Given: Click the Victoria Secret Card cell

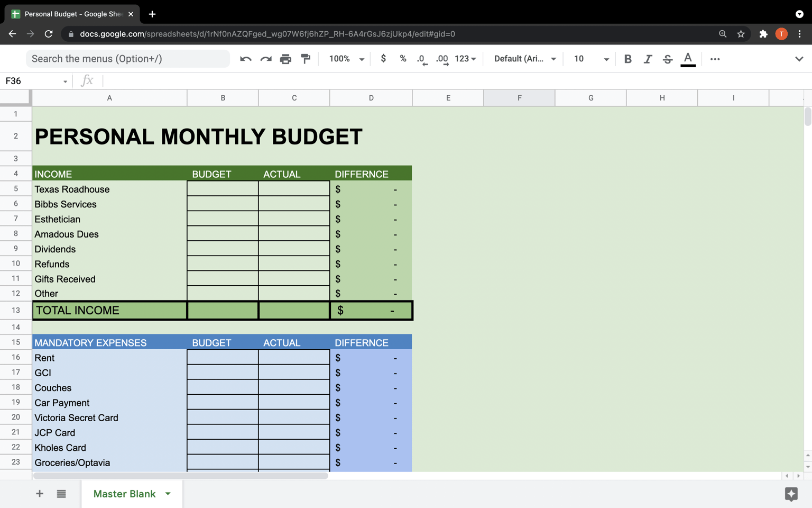Looking at the screenshot, I should [x=109, y=418].
